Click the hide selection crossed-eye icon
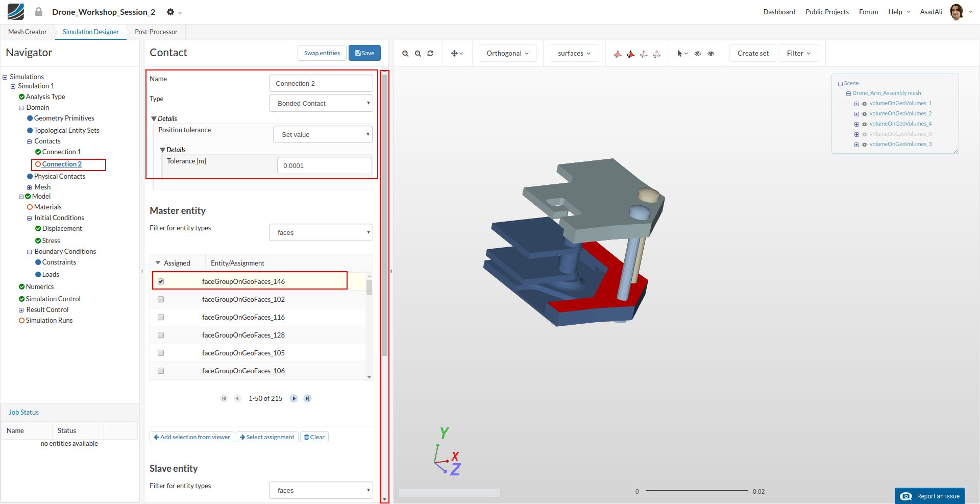Viewport: 980px width, 504px height. pos(698,54)
